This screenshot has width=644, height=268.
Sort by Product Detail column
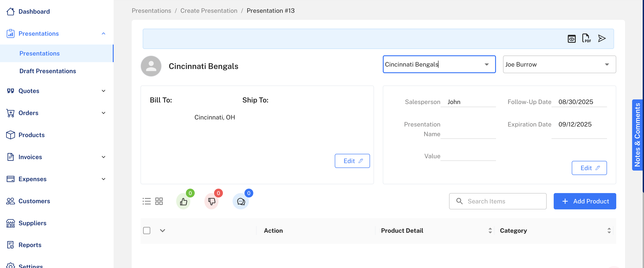coord(490,231)
